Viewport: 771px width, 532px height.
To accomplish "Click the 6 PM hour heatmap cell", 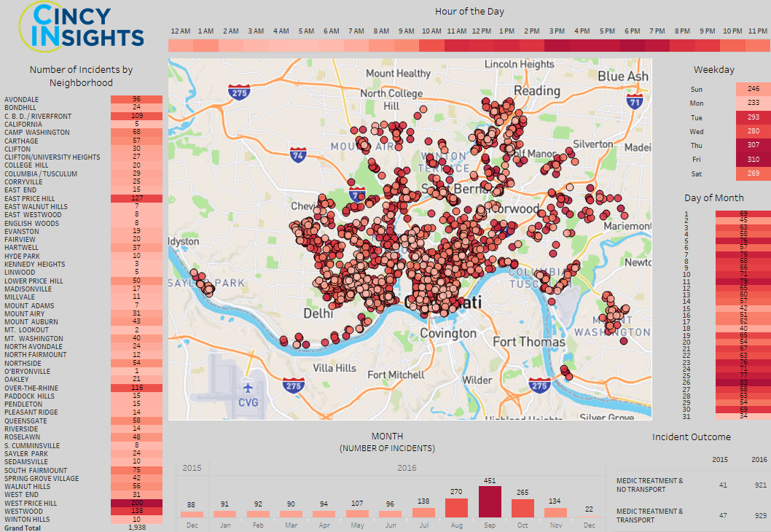I will point(632,45).
